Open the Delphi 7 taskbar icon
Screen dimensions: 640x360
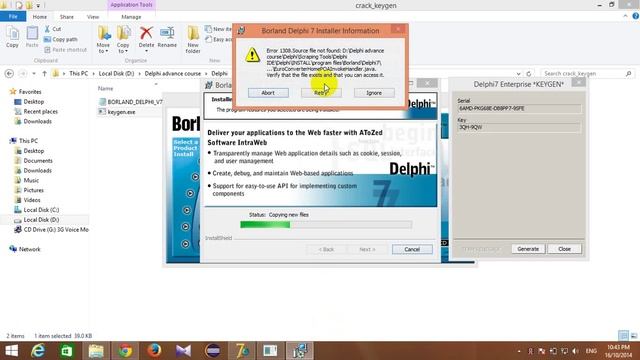pyautogui.click(x=242, y=351)
